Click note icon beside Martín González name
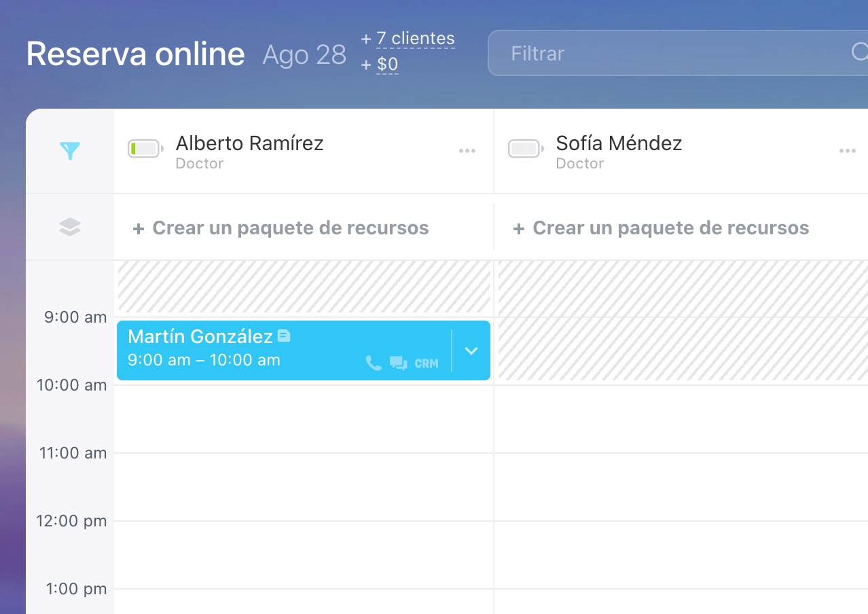The width and height of the screenshot is (868, 614). click(x=284, y=336)
